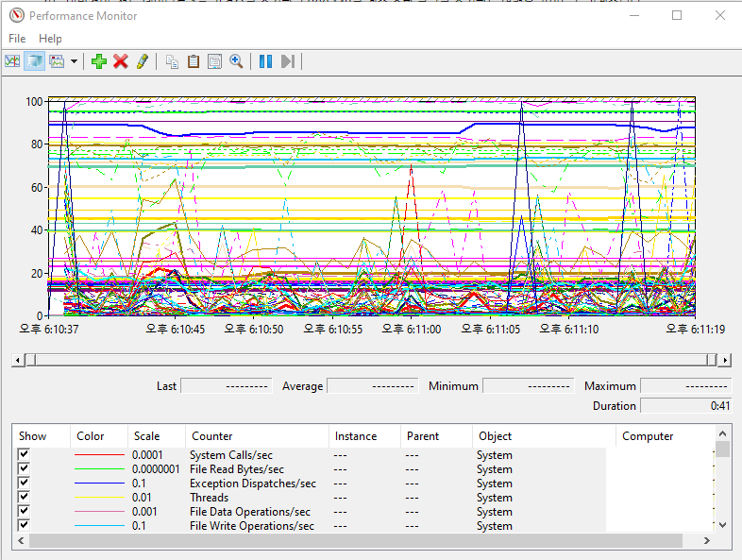Click the red Delete counter X icon
Viewport: 742px width, 560px height.
121,61
